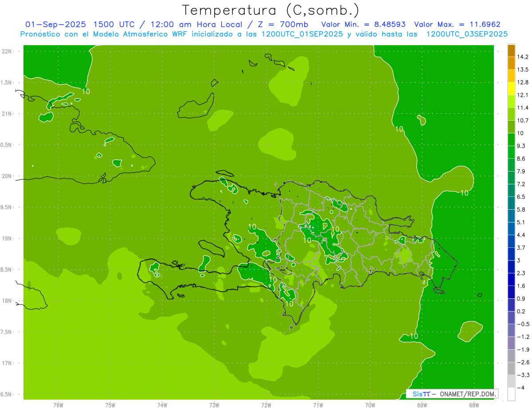Screen dimensions: 532x411
Task: Click the '10.7' colorbar label
Action: coord(523,121)
